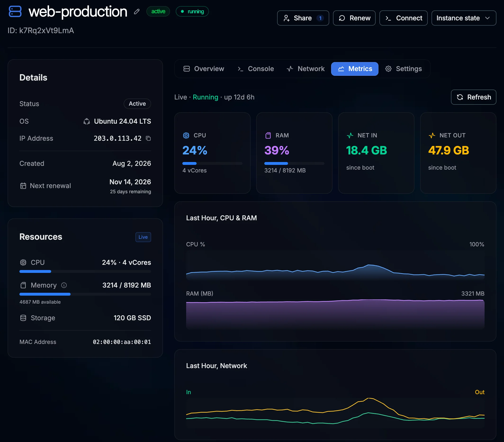The width and height of the screenshot is (504, 442).
Task: Click the Live badge in Resources
Action: tap(143, 237)
